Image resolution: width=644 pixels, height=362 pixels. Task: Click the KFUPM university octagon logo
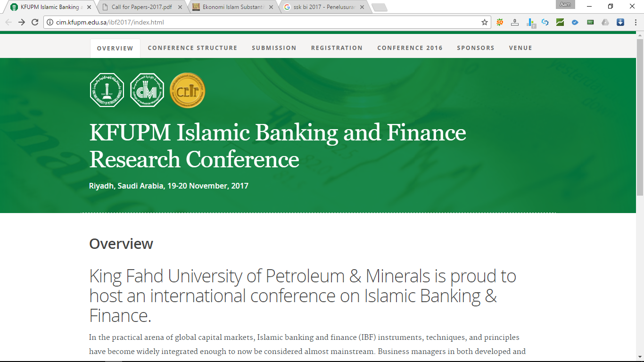coord(107,90)
